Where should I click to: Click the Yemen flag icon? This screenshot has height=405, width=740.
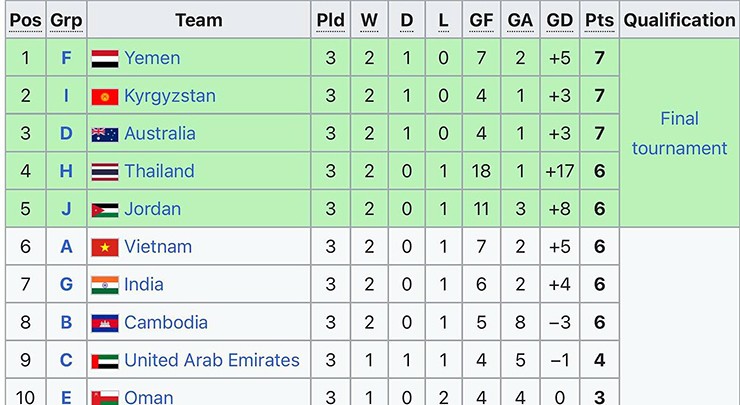point(105,59)
